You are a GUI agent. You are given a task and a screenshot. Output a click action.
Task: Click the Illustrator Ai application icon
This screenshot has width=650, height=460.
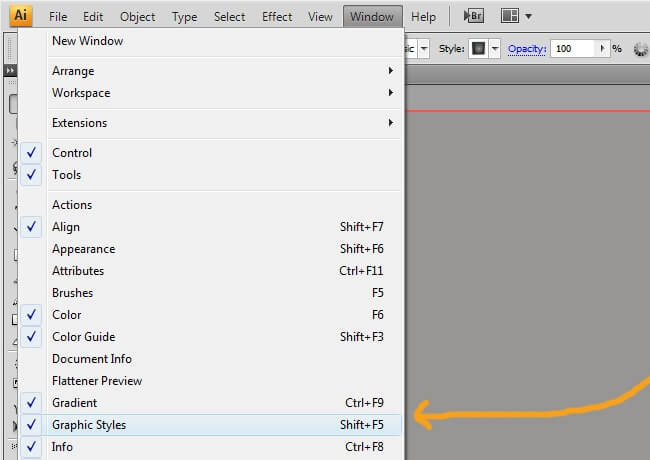coord(21,16)
